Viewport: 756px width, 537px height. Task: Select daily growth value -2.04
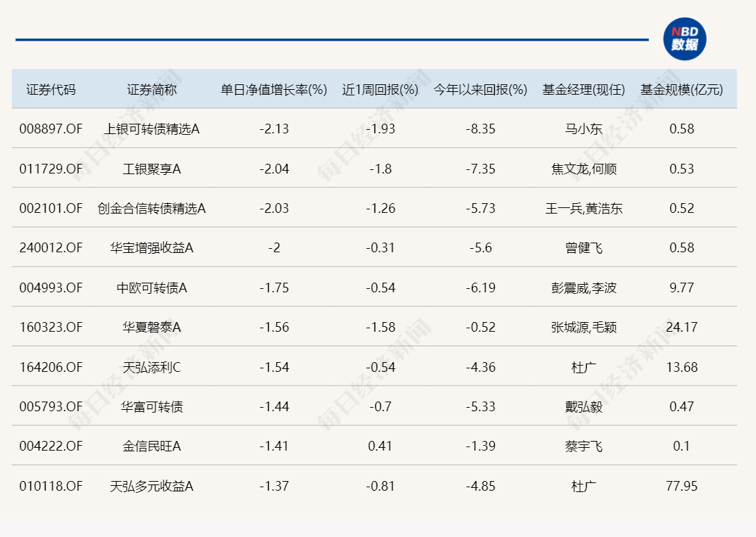click(274, 169)
